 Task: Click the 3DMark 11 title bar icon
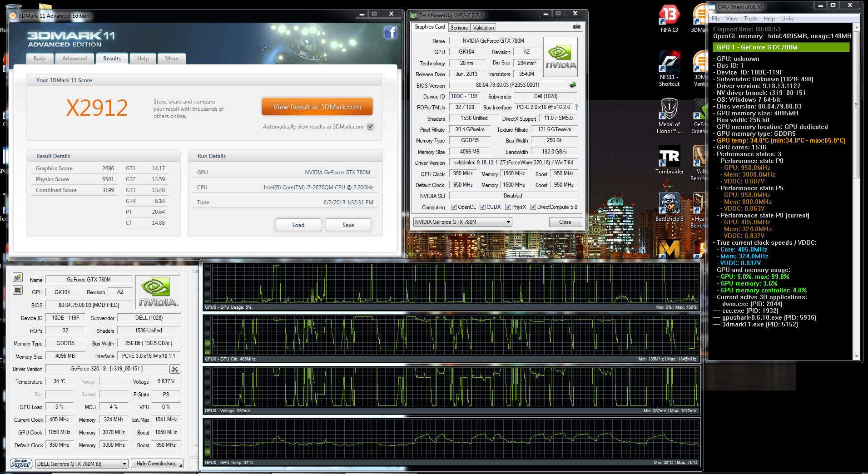pos(13,15)
